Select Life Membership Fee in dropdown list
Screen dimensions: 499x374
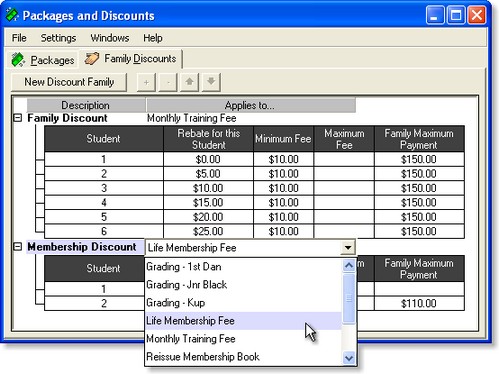click(243, 321)
